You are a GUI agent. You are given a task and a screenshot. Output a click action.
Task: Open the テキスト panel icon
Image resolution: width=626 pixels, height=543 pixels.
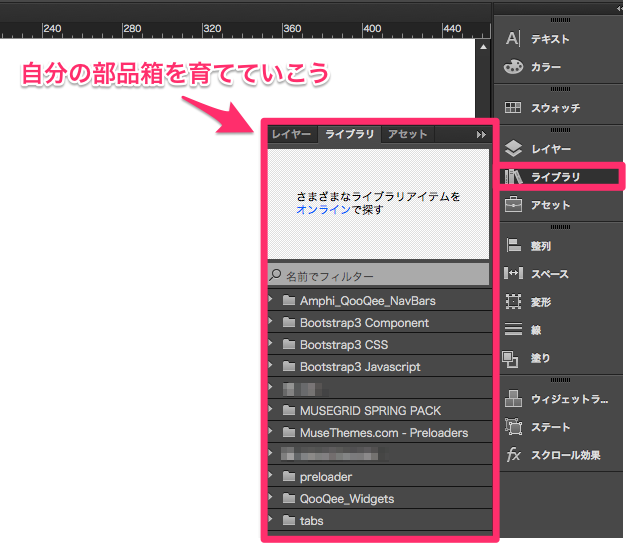[513, 39]
